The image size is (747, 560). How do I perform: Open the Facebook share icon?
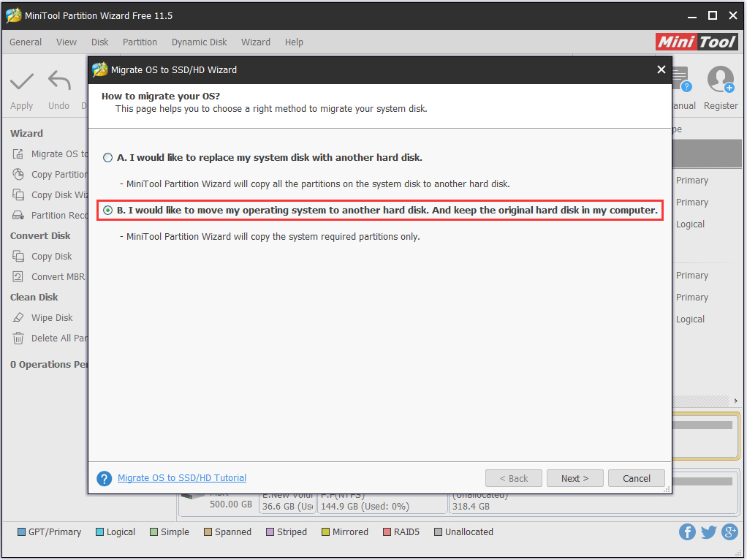[x=687, y=532]
